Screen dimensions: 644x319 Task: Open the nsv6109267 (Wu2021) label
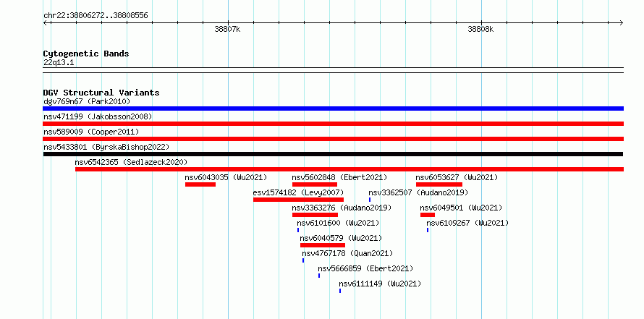tap(467, 223)
